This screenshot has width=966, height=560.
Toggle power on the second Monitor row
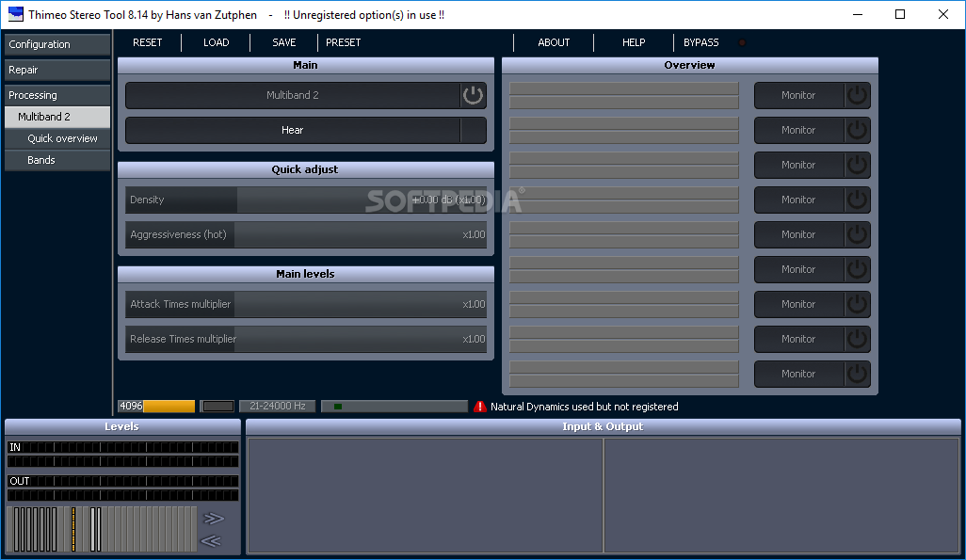point(857,130)
